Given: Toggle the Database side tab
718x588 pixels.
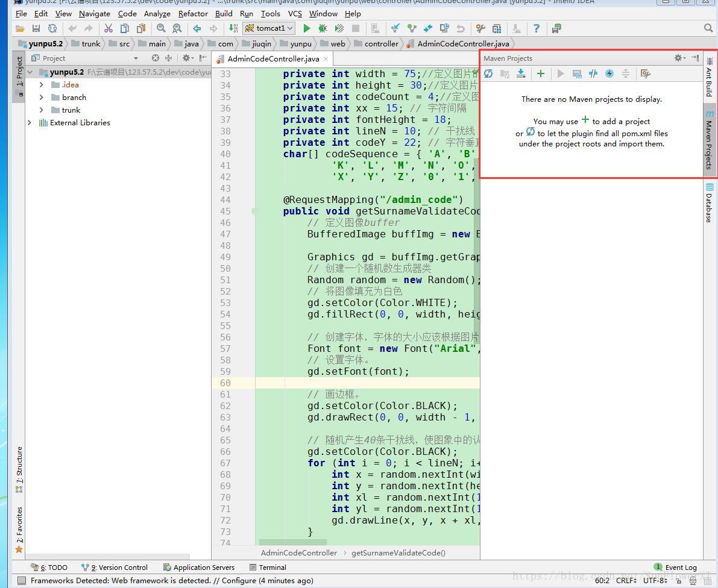Looking at the screenshot, I should click(x=710, y=202).
